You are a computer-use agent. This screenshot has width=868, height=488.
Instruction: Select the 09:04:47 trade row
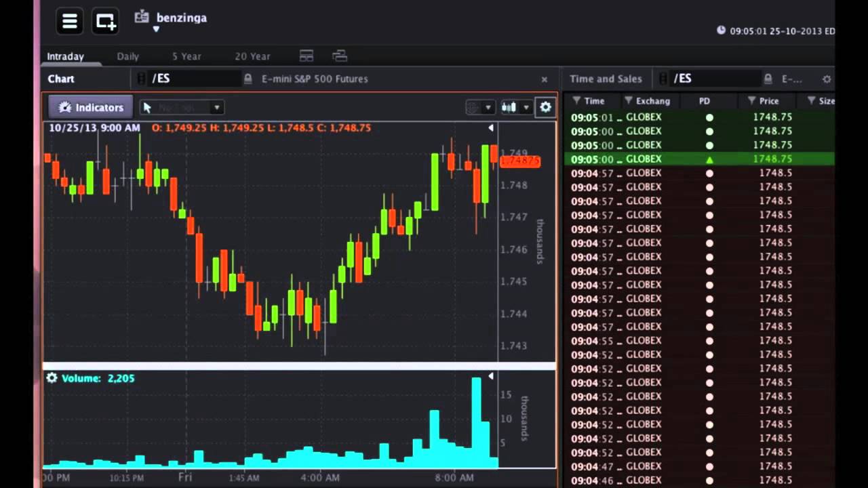click(699, 466)
